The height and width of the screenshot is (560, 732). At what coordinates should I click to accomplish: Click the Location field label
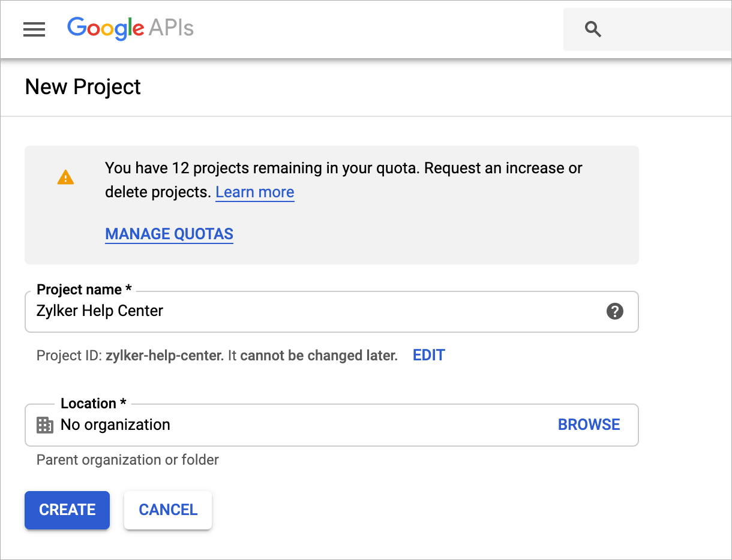tap(93, 404)
